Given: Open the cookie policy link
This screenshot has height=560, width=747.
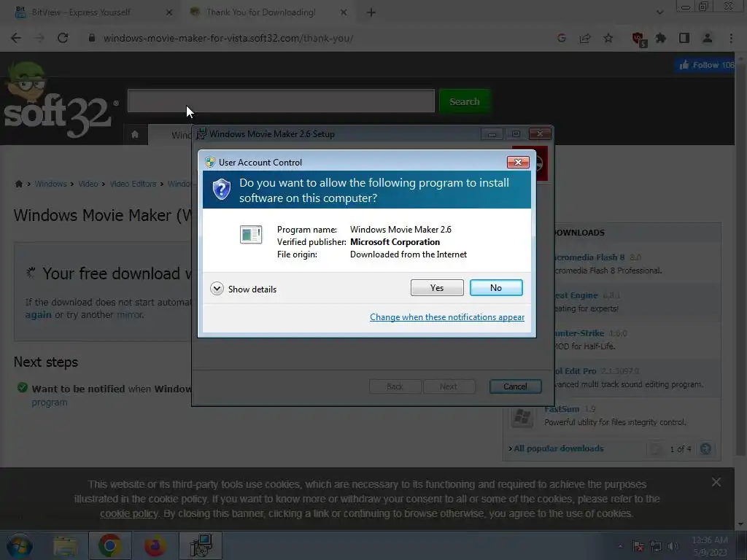Looking at the screenshot, I should [x=128, y=514].
